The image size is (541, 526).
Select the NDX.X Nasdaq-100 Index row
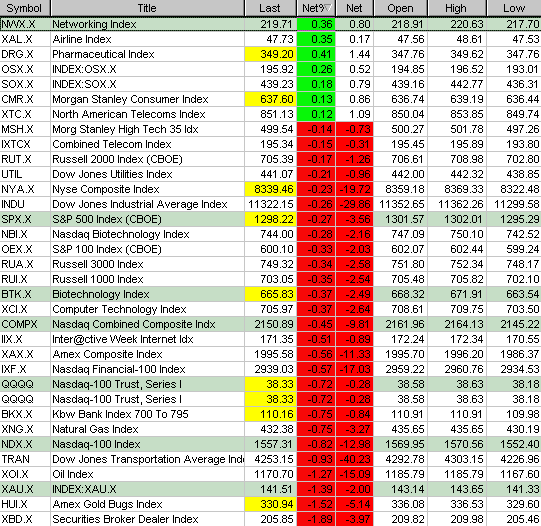coord(270,444)
